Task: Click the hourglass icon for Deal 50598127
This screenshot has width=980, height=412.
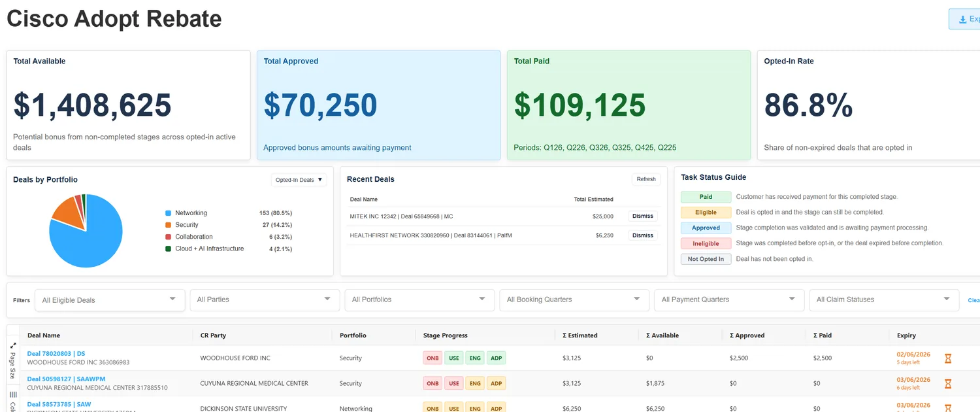Action: pyautogui.click(x=948, y=383)
